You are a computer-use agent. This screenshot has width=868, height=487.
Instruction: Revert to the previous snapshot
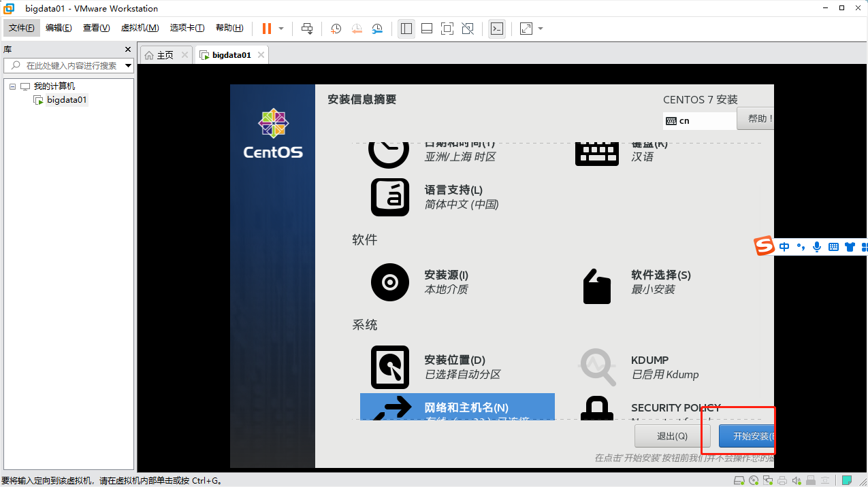pyautogui.click(x=357, y=29)
